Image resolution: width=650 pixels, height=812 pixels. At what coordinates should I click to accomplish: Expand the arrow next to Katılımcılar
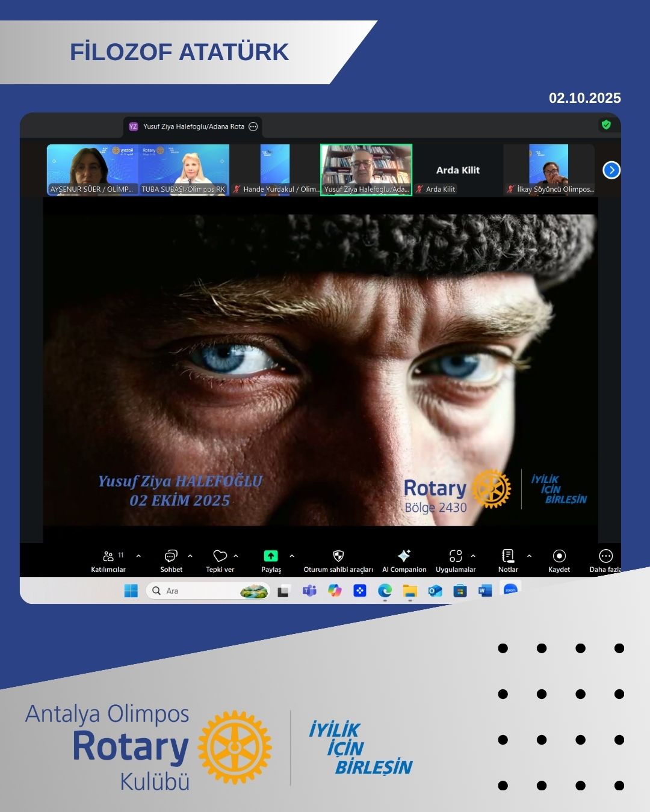pos(138,556)
